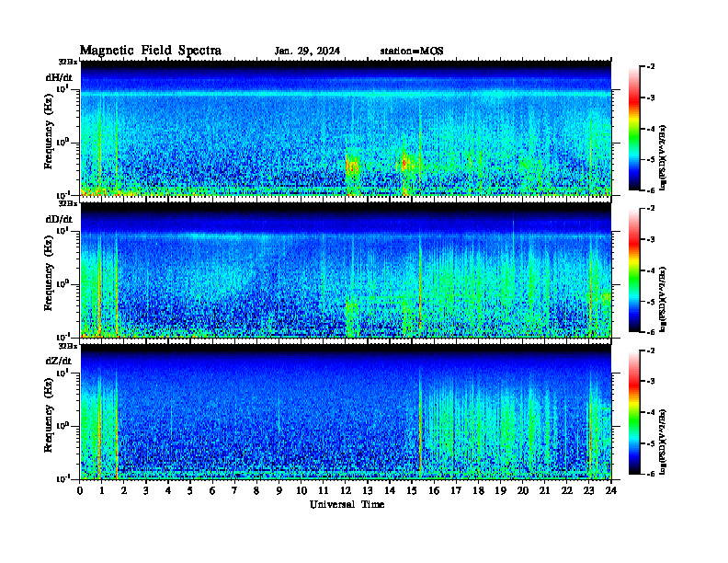Click hour "7" on the time axis

234,490
